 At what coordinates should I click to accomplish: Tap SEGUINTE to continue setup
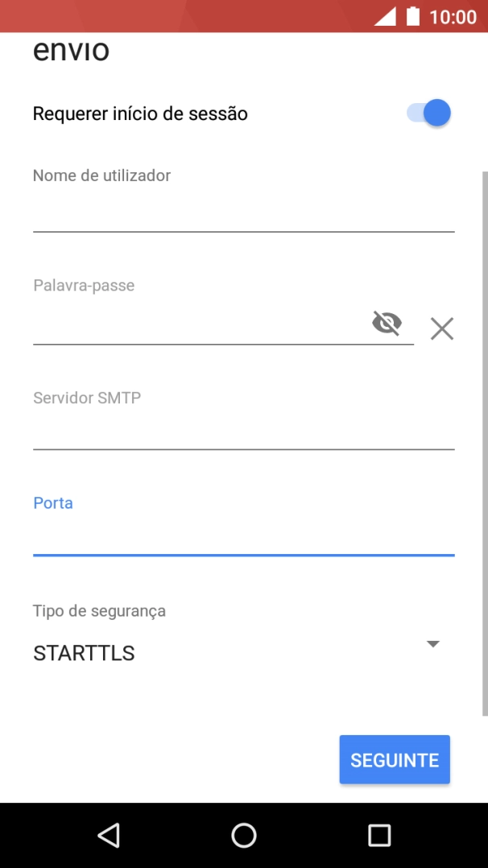click(x=394, y=758)
